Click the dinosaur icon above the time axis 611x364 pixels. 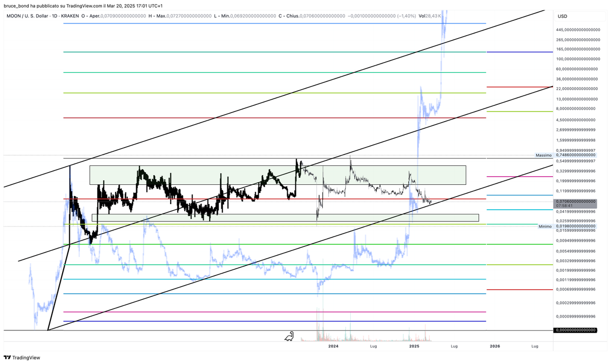[289, 336]
